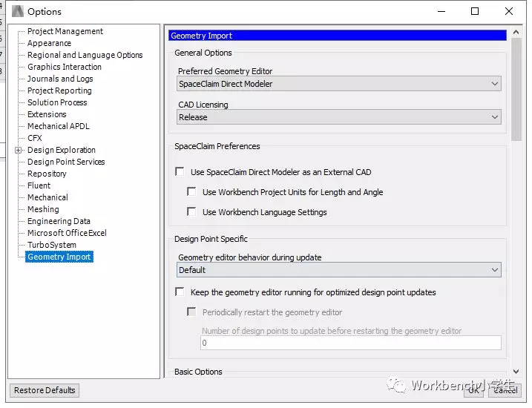Click scroll down arrow in options panel
Viewport: 532px width, 408px height.
point(516,372)
